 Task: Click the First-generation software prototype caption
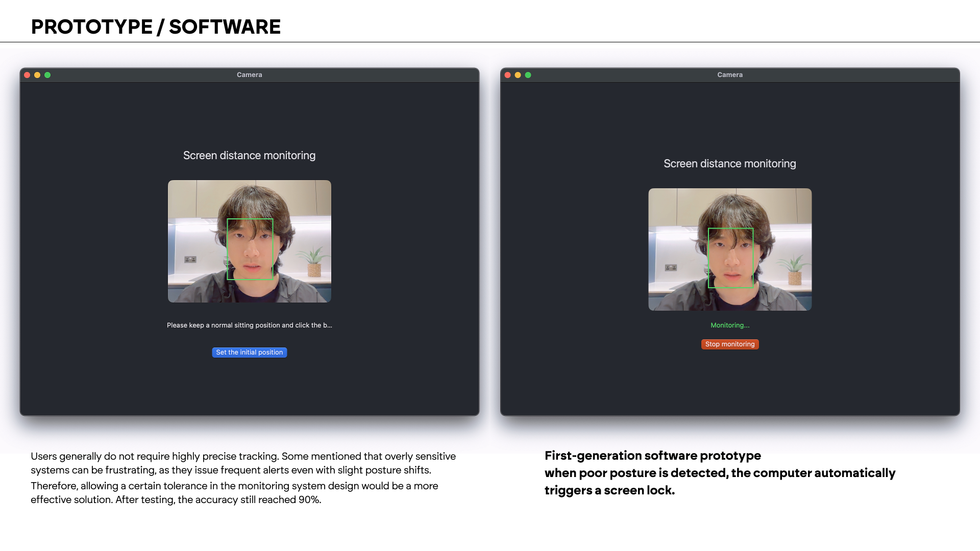coord(652,456)
